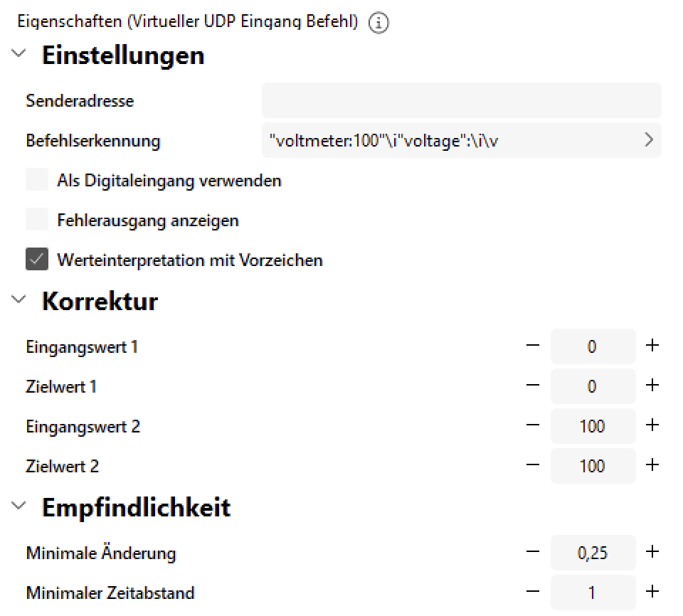This screenshot has height=616, width=683.
Task: Open the info icon beside Eigenschaften title
Action: tap(378, 23)
